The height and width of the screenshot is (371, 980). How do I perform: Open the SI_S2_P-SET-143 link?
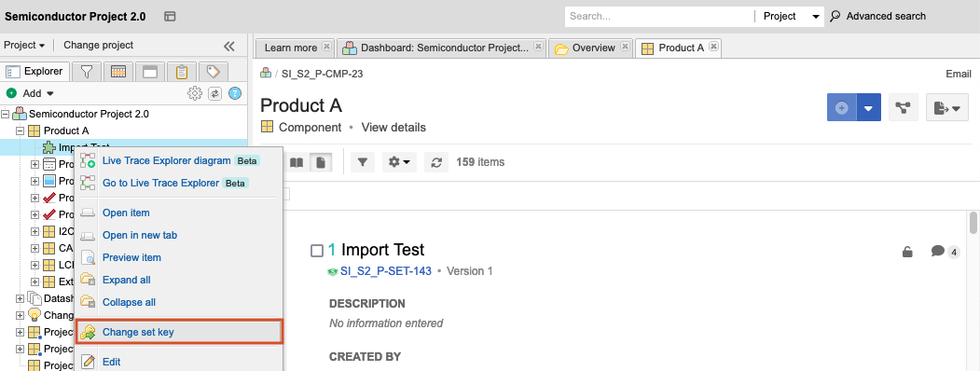386,271
